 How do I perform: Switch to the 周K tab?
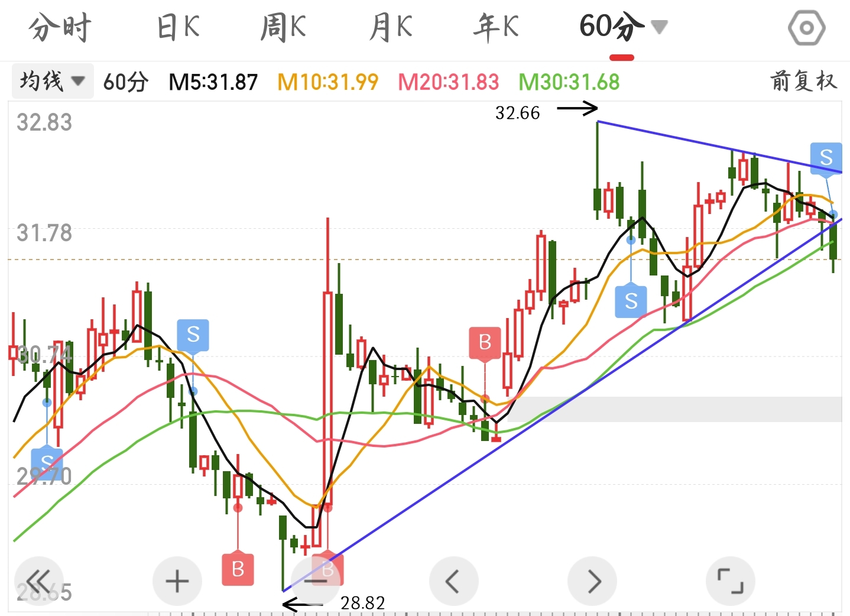(x=283, y=27)
